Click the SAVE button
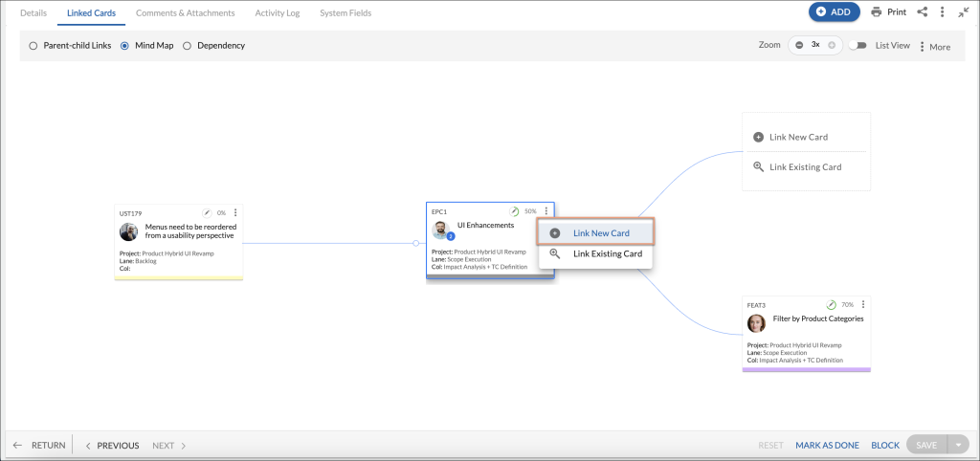 (926, 446)
